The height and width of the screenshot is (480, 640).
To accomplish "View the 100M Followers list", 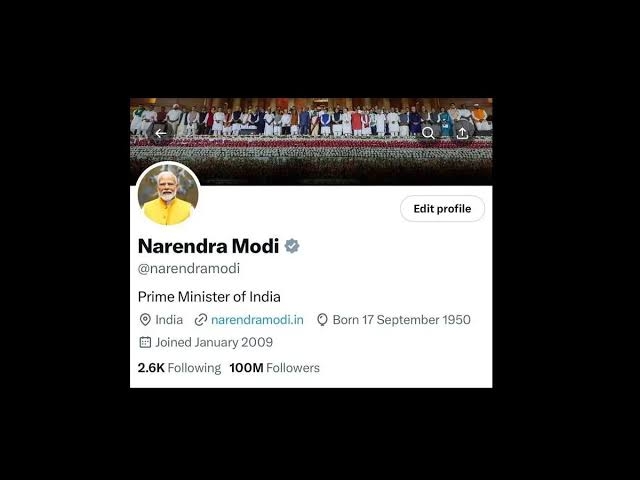I will [x=274, y=368].
